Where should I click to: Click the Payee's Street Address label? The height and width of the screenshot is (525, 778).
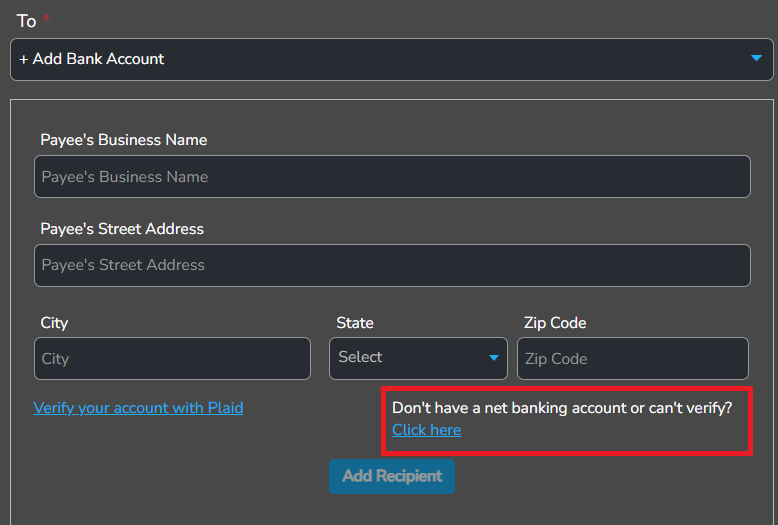122,229
